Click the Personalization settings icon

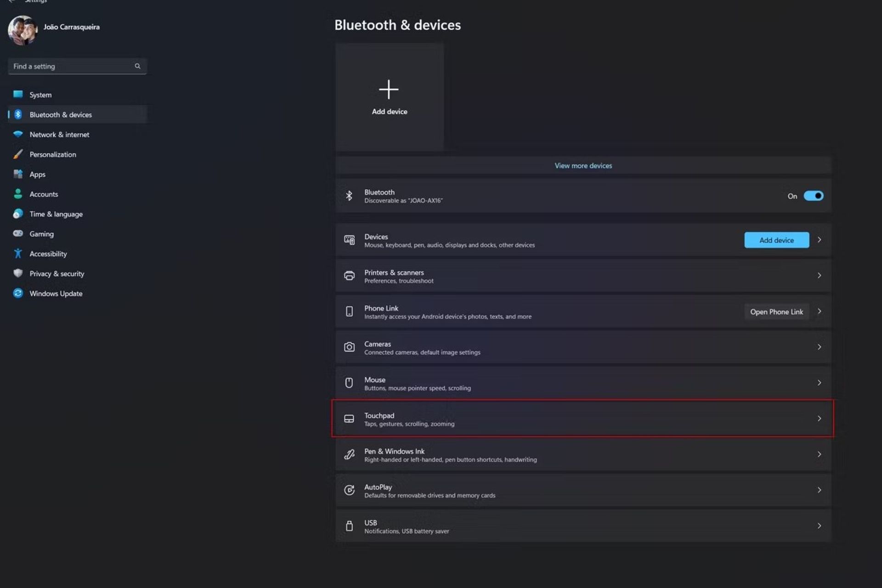[x=17, y=153]
